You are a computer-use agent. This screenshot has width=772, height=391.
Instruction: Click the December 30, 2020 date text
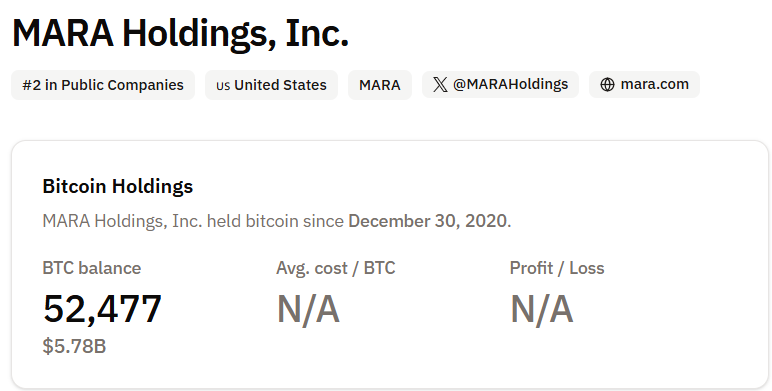click(x=427, y=221)
